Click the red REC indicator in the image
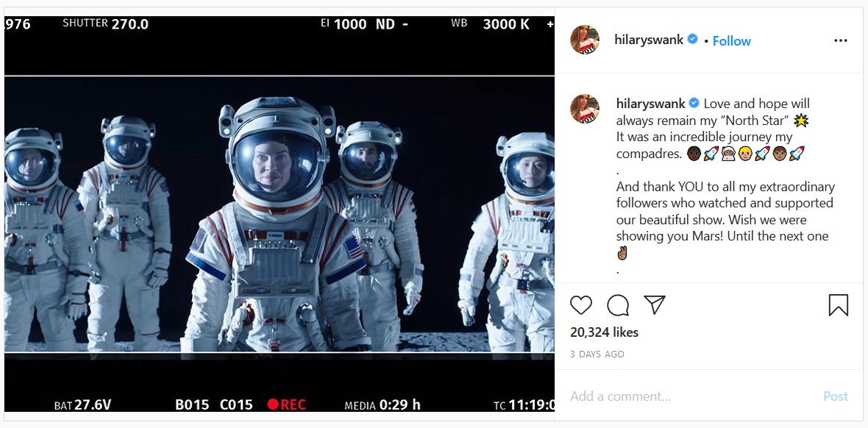Screen dimensions: 868x428 coord(286,404)
